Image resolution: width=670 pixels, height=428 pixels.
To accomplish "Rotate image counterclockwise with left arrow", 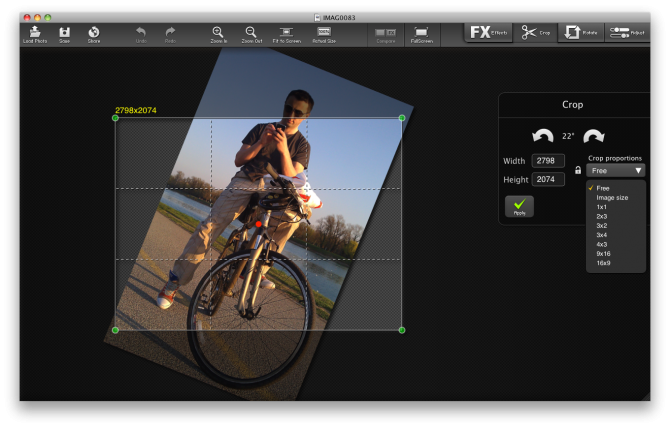I will [541, 136].
